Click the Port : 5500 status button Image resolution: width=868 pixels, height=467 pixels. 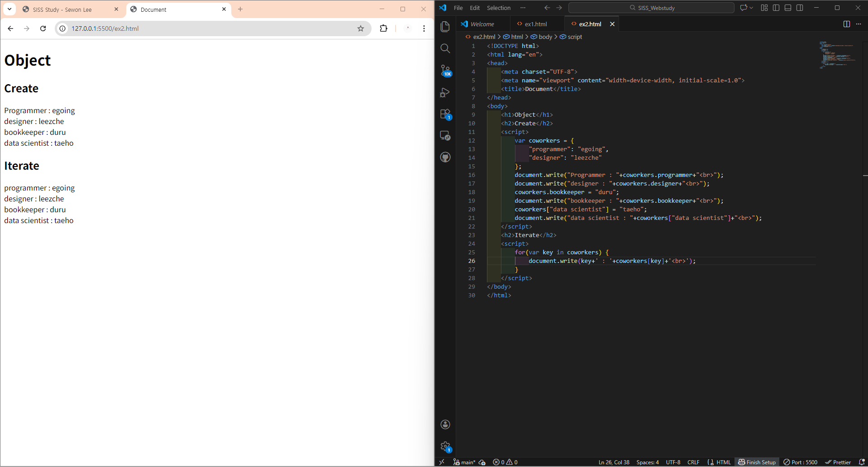click(801, 462)
